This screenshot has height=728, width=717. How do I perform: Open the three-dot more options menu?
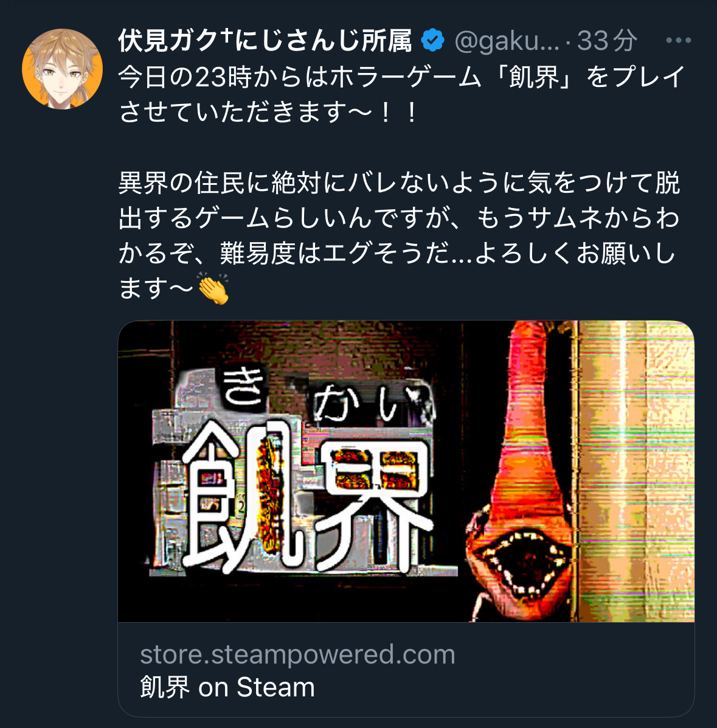(679, 40)
